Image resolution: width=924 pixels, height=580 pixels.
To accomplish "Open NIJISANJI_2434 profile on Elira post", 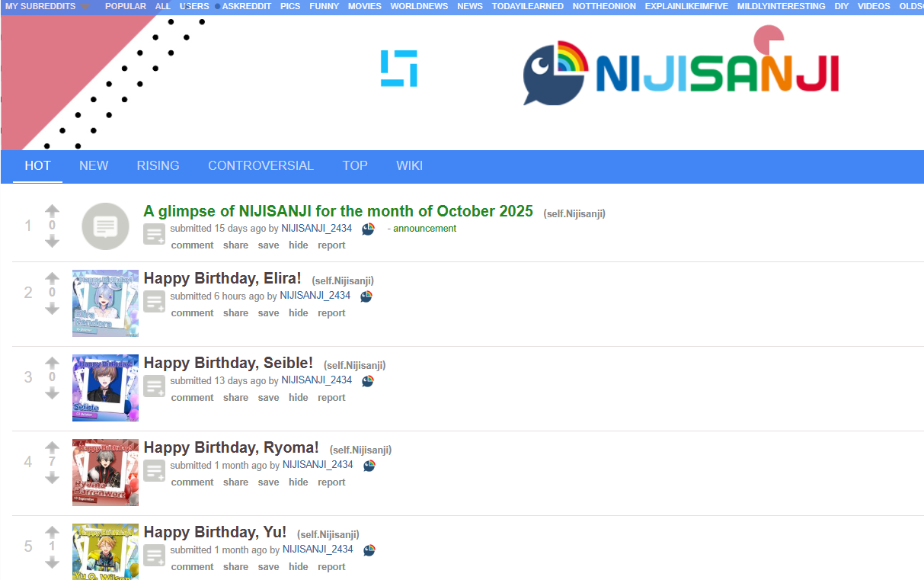I will pos(315,296).
